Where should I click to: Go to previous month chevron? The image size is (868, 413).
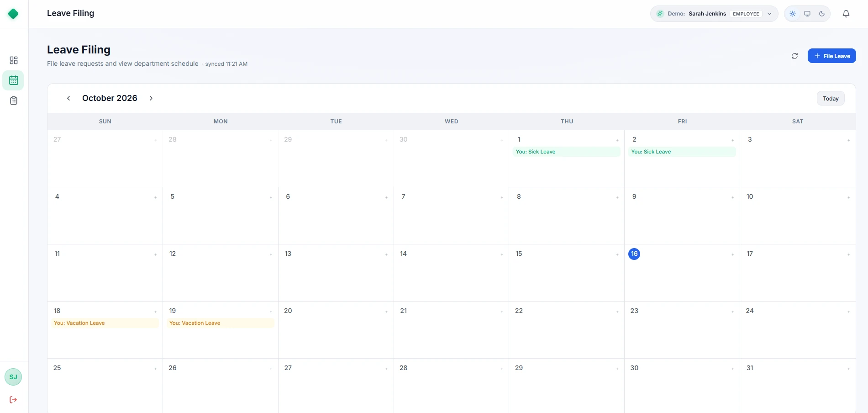[68, 98]
